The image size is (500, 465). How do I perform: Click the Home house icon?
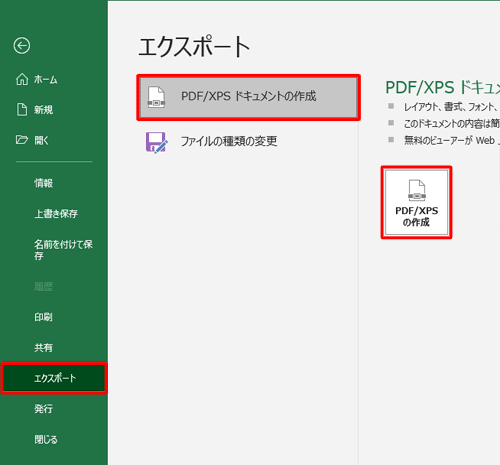(x=22, y=79)
